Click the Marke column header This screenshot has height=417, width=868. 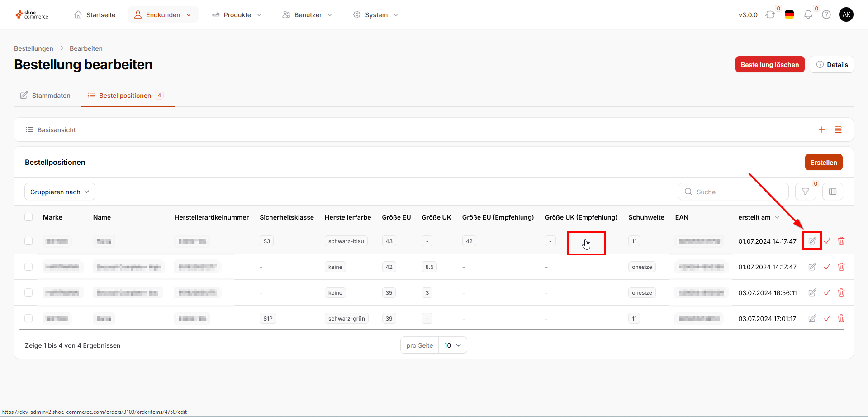(x=52, y=217)
